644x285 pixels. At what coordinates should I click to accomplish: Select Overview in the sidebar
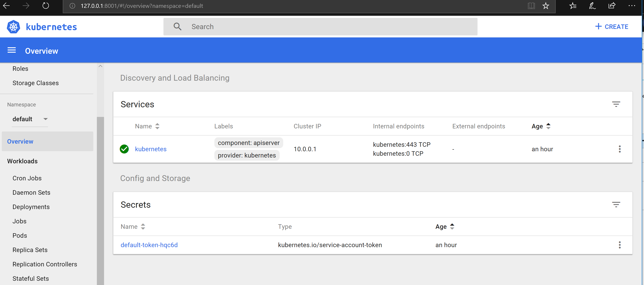click(x=48, y=141)
